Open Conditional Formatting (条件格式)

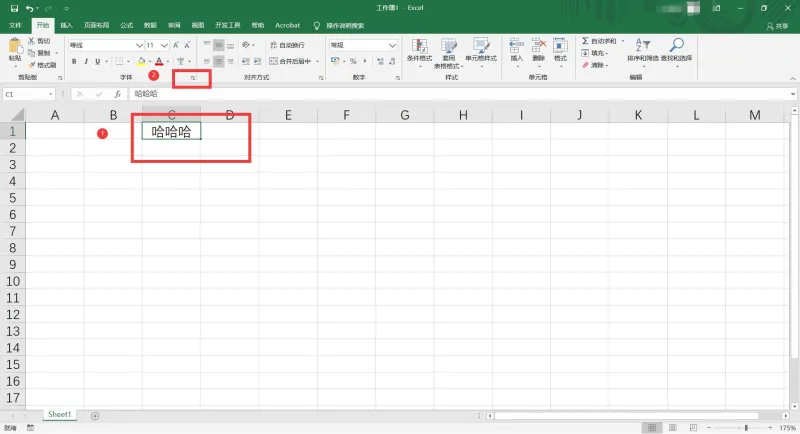click(x=419, y=51)
